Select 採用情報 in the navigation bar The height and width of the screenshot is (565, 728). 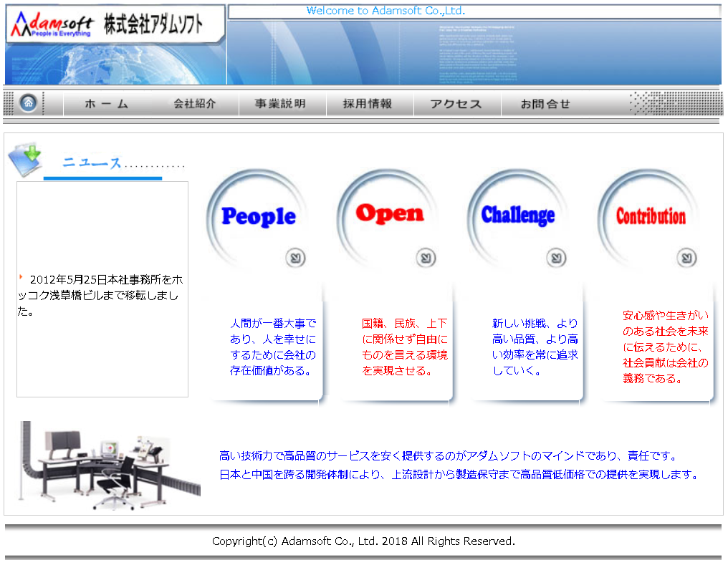coord(368,104)
